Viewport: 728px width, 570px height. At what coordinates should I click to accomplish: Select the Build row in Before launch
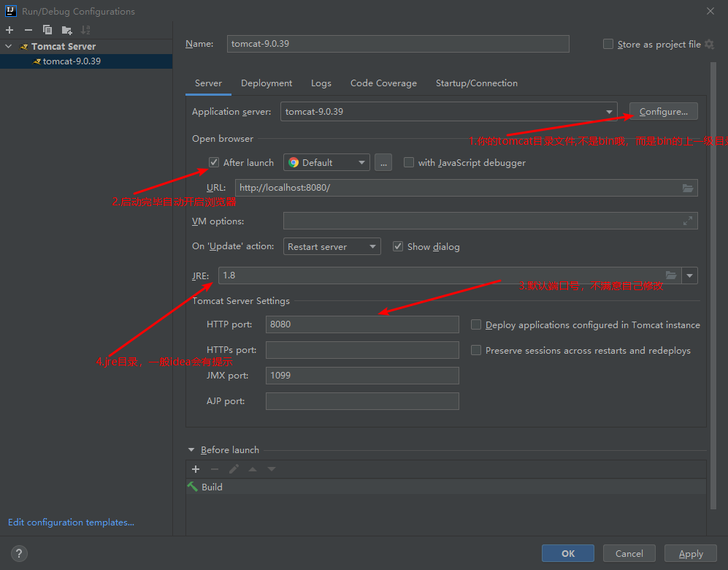click(445, 487)
